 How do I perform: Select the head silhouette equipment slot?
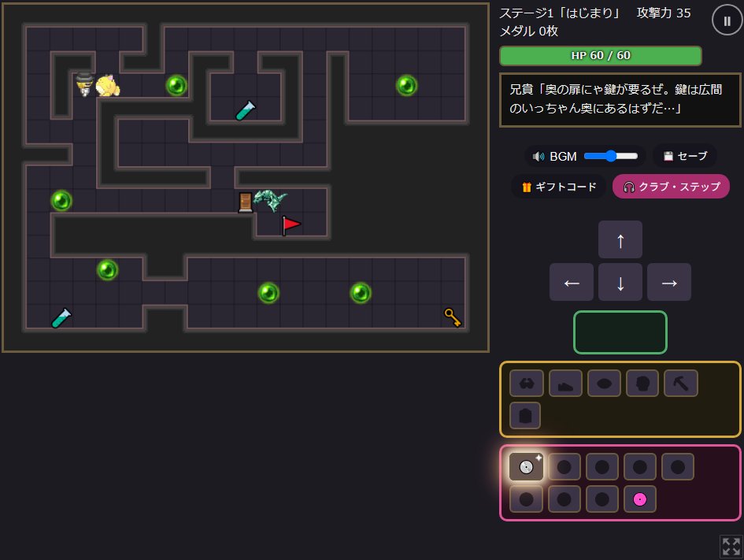pos(642,383)
